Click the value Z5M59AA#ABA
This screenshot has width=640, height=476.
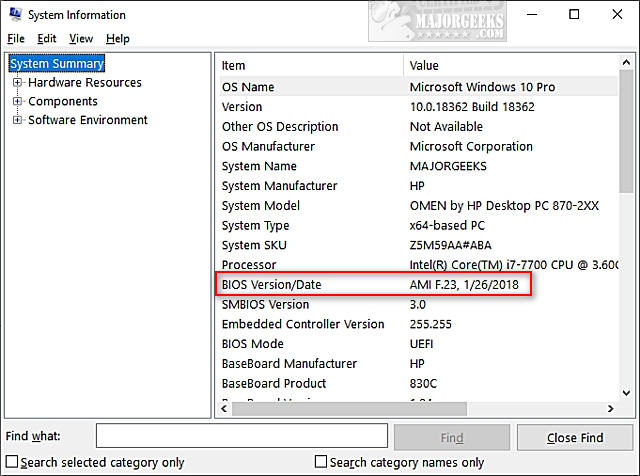pyautogui.click(x=451, y=245)
